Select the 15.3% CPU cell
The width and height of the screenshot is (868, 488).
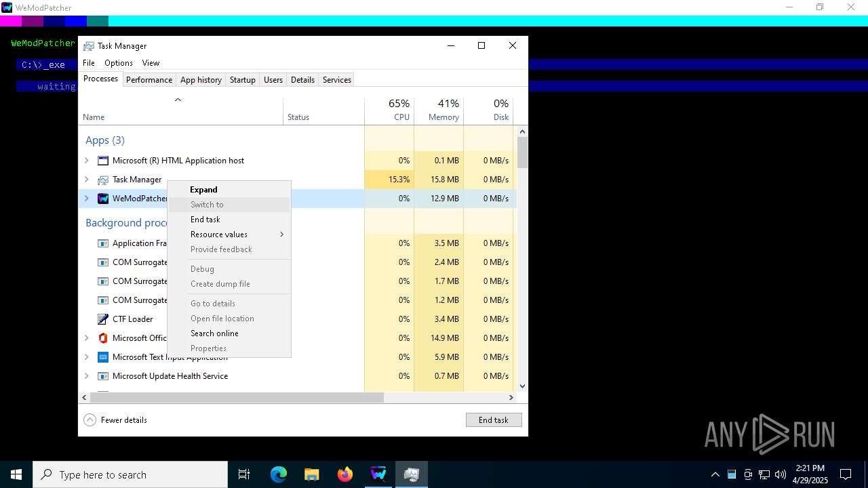pos(389,180)
